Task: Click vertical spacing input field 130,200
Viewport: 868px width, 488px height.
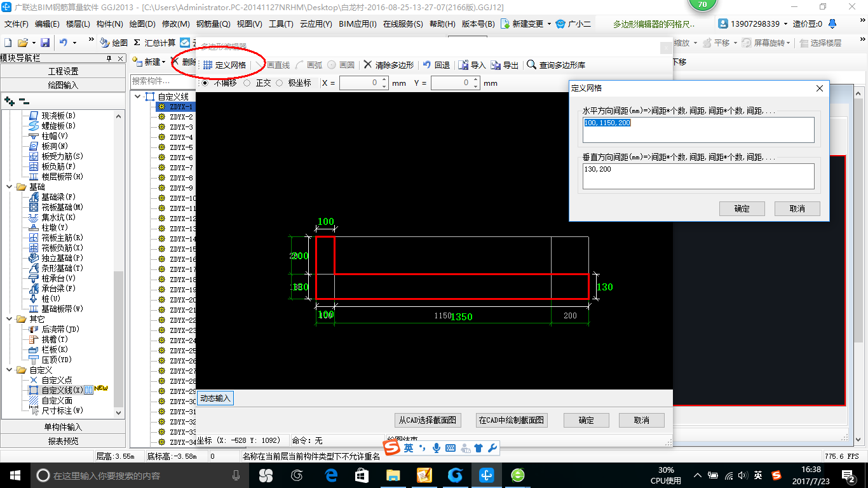Action: point(698,176)
